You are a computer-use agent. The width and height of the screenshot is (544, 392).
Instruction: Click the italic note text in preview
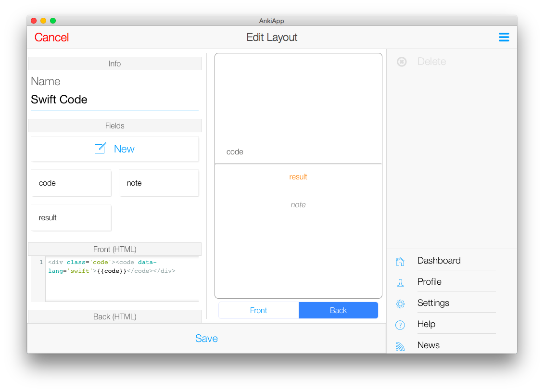click(298, 205)
